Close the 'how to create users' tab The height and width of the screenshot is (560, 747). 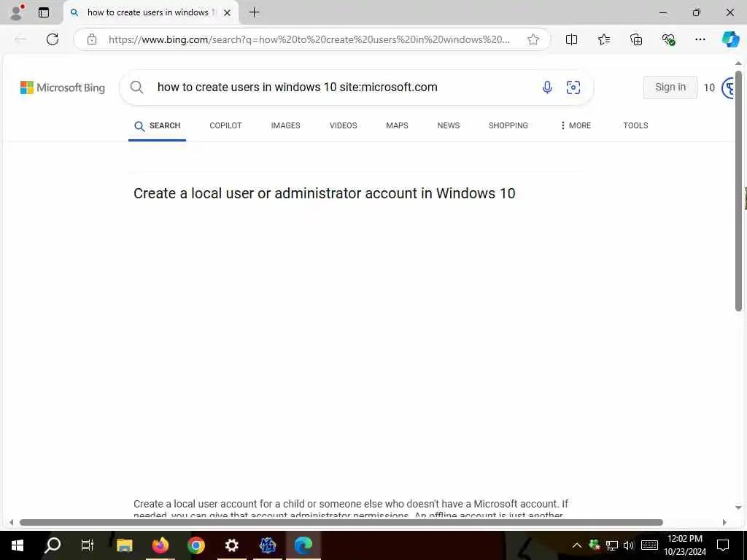pyautogui.click(x=228, y=13)
